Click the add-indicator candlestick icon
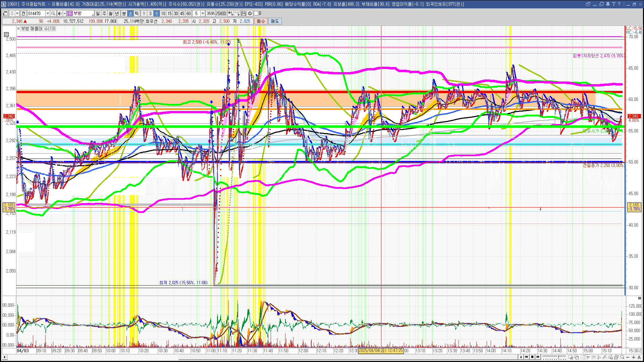This screenshot has width=644, height=362. pos(230,13)
